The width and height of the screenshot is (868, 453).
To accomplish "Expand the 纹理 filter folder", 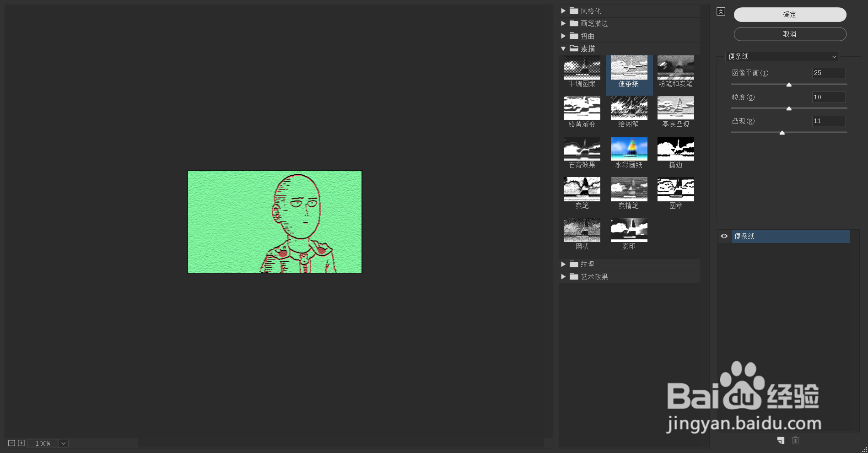I will tap(563, 264).
